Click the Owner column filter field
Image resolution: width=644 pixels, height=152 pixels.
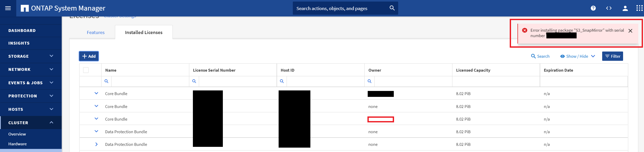click(x=413, y=81)
